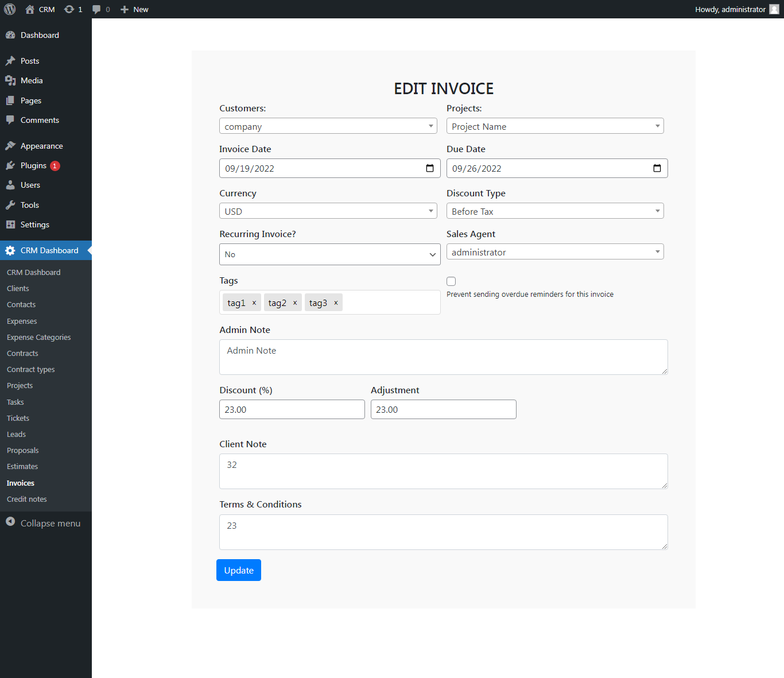
Task: Open the Currency dropdown showing USD
Action: (328, 211)
